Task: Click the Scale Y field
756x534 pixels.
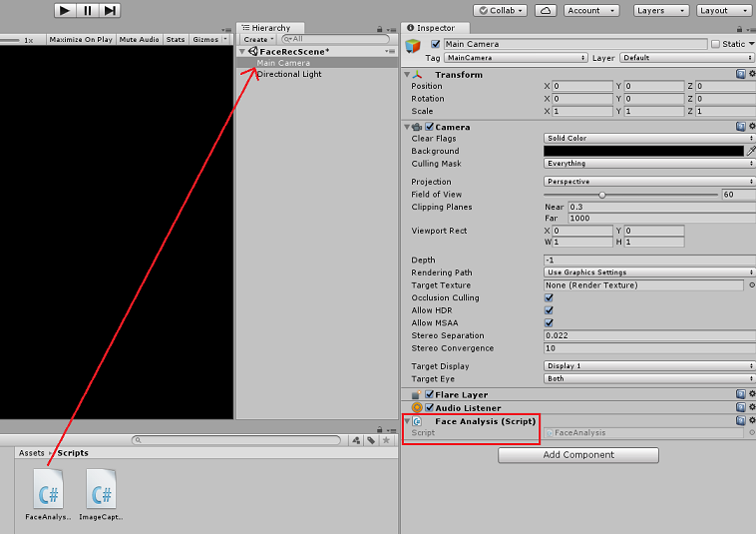Action: [x=654, y=112]
